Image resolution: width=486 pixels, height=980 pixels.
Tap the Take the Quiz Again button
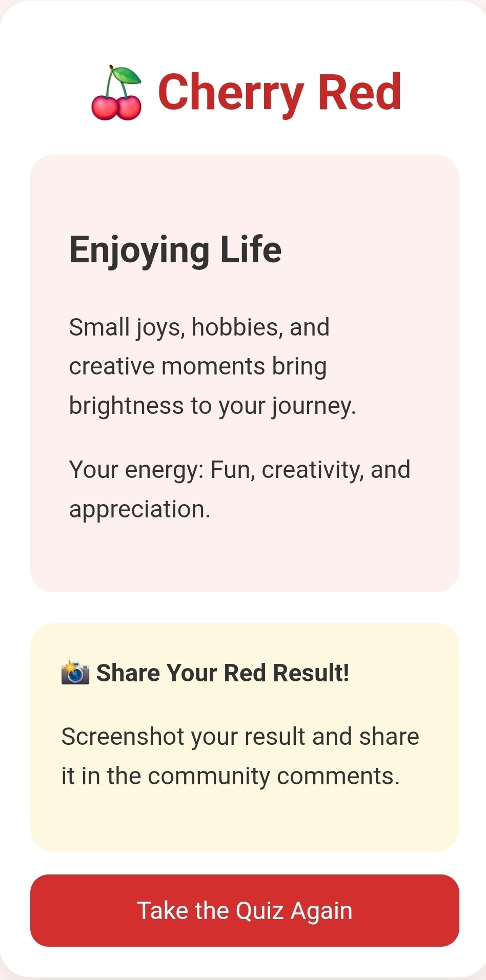click(245, 910)
